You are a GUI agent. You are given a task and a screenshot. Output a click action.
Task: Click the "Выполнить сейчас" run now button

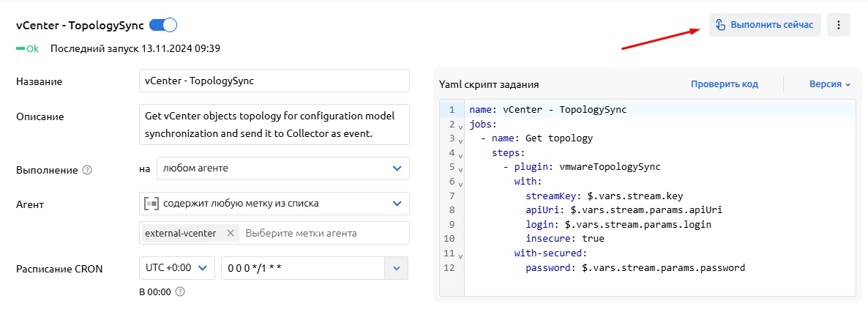click(764, 25)
